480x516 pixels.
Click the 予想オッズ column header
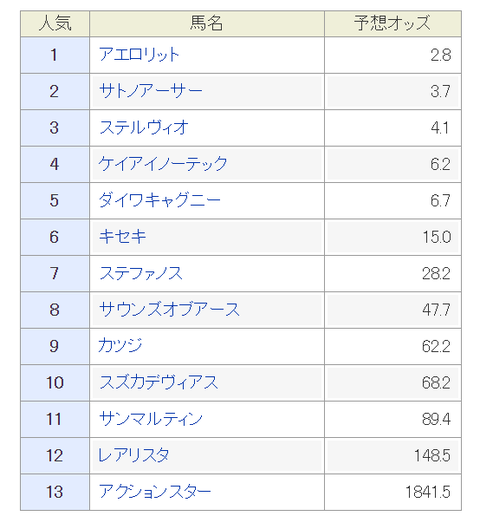pyautogui.click(x=393, y=23)
